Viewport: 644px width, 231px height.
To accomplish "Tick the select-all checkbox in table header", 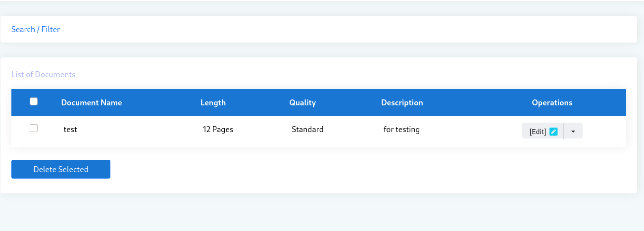I will click(34, 101).
